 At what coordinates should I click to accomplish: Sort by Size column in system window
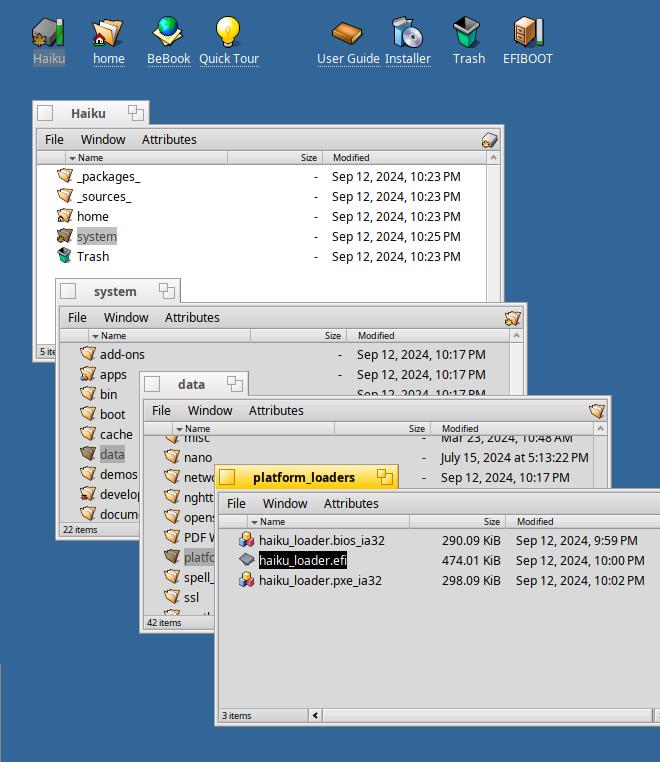coord(298,335)
